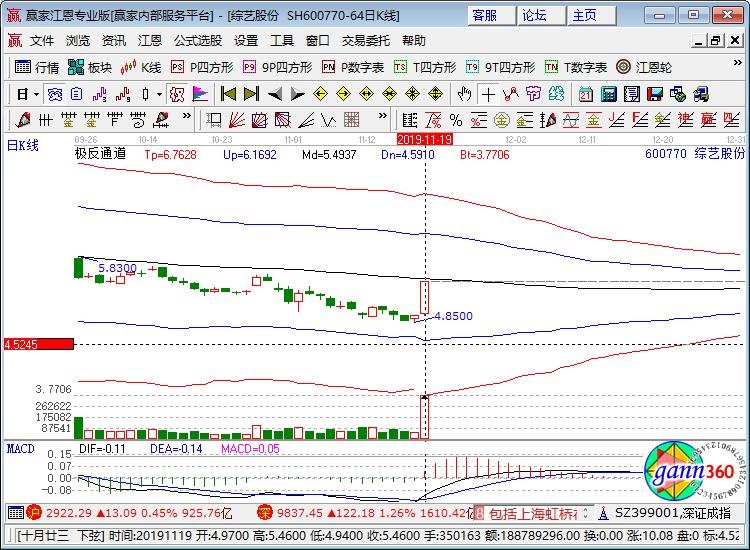Click the MACD indicator label
This screenshot has width=750, height=550.
[21, 449]
